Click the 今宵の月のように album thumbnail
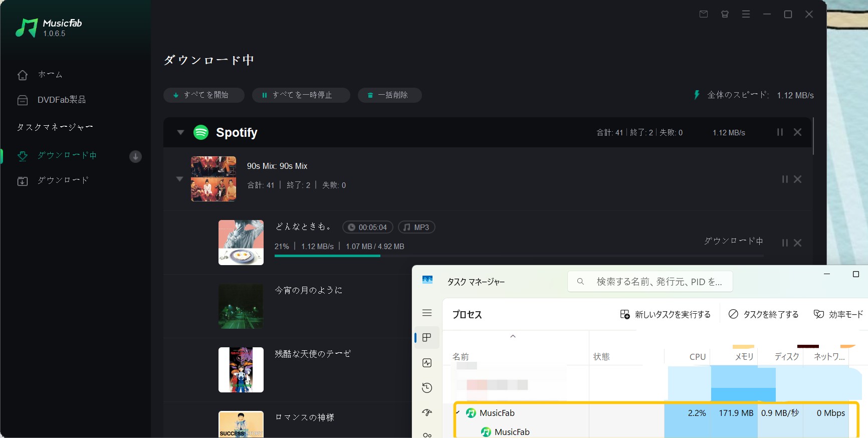Image resolution: width=868 pixels, height=438 pixels. 241,306
